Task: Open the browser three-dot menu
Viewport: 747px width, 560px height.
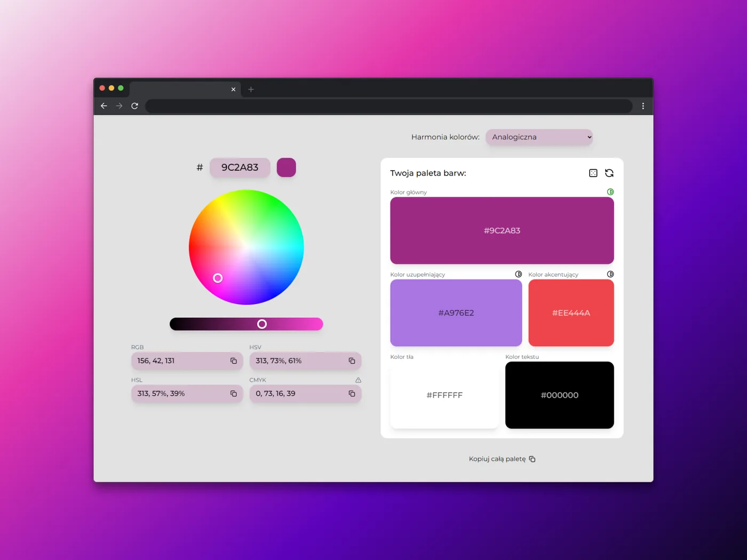Action: [x=643, y=106]
